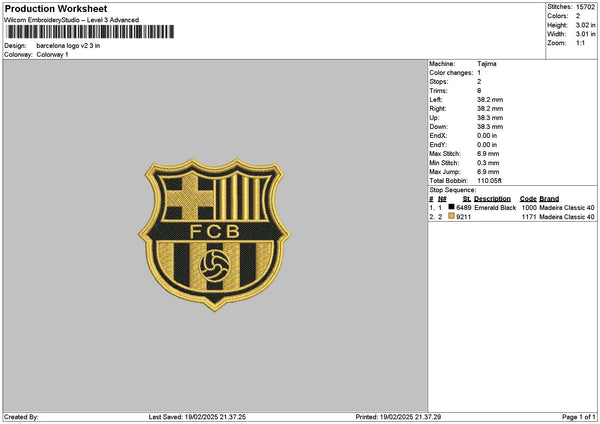The height and width of the screenshot is (424, 600).
Task: Click the barcode under the worksheet title
Action: 90,32
